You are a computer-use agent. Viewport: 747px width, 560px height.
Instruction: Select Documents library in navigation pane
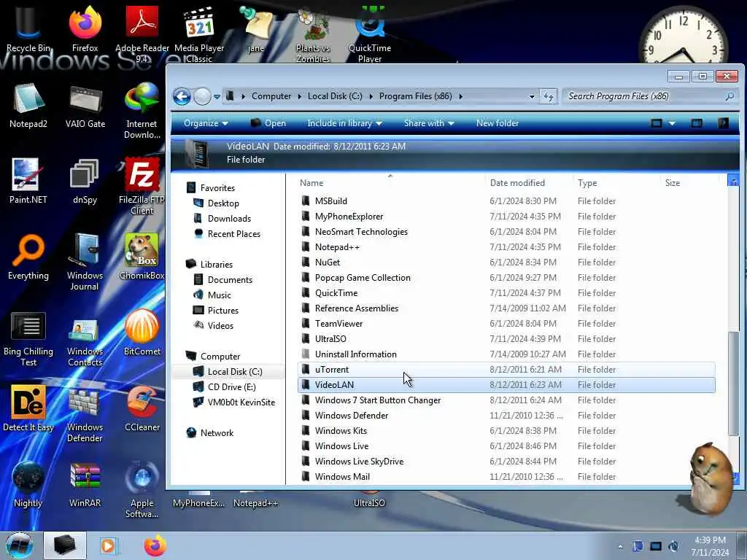click(x=223, y=280)
